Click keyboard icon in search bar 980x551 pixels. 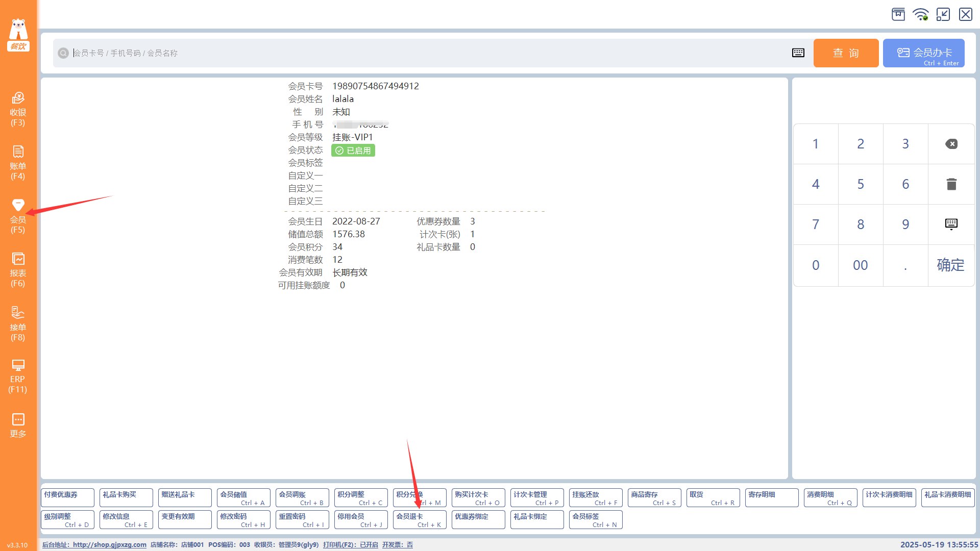pos(798,53)
